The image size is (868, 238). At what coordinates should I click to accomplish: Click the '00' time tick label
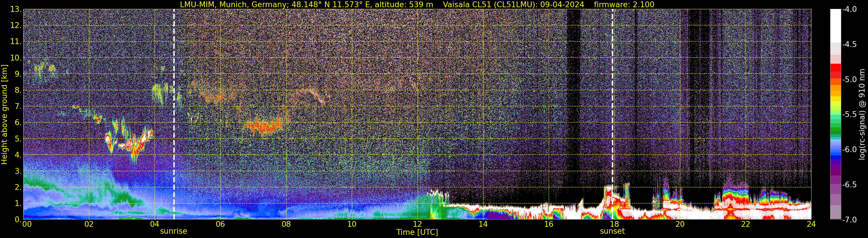[26, 224]
